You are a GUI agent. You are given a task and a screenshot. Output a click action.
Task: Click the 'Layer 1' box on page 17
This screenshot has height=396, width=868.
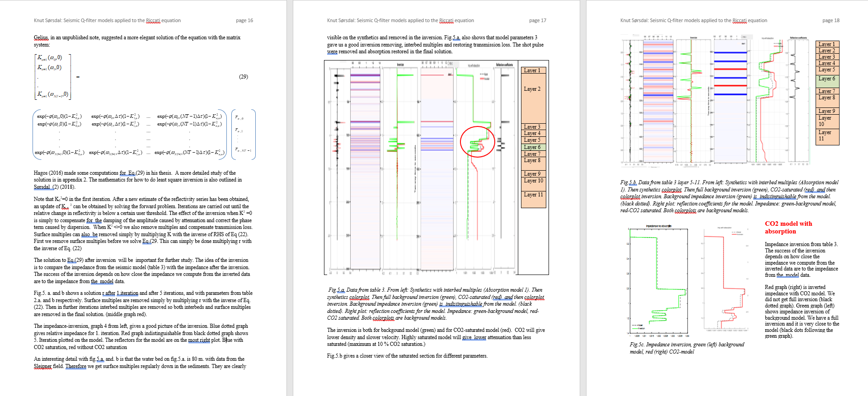pyautogui.click(x=533, y=70)
